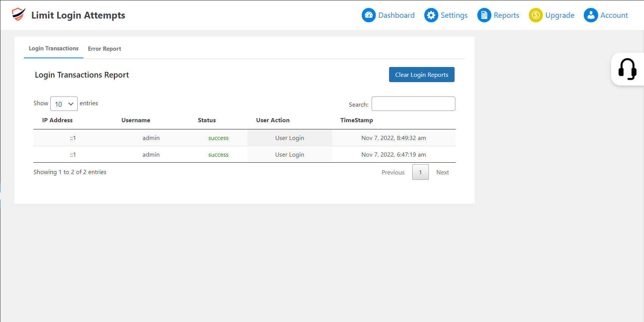Click success status in 8:49:32 am row

pos(218,138)
